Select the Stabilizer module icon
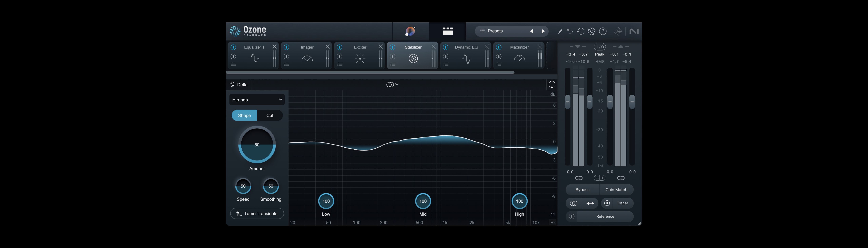The height and width of the screenshot is (248, 868). (413, 59)
